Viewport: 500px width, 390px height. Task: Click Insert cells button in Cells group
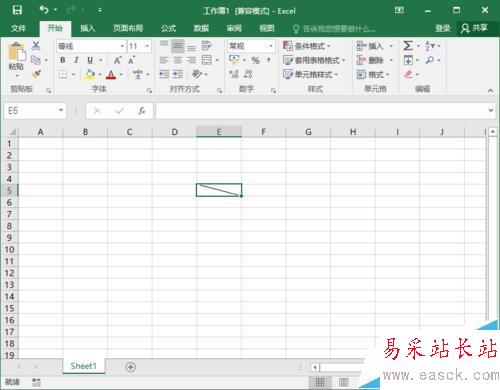coord(370,46)
